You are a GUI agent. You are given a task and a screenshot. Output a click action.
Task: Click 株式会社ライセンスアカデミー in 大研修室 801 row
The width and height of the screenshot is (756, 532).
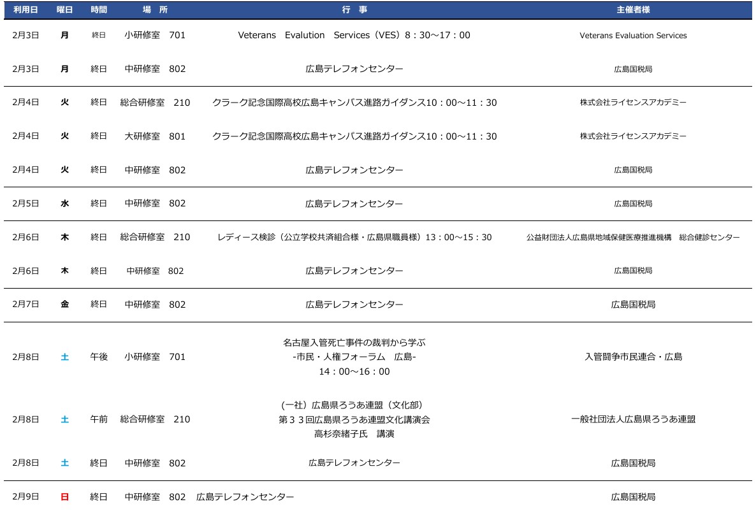[x=633, y=136]
